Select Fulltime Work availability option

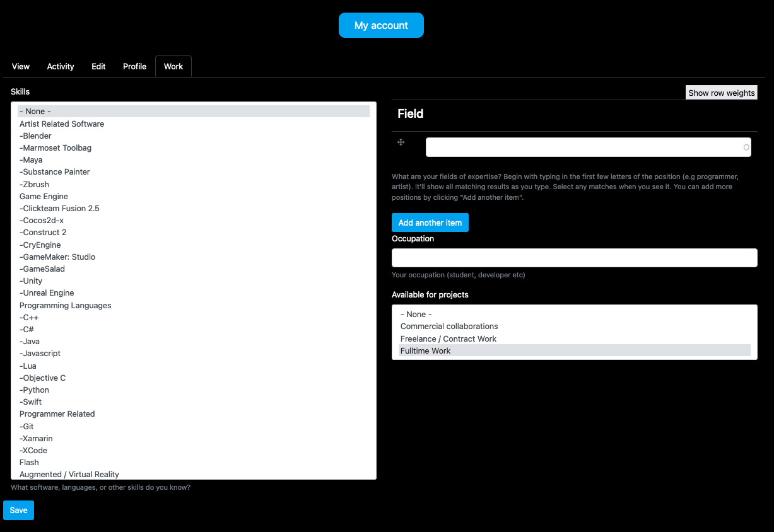(575, 351)
